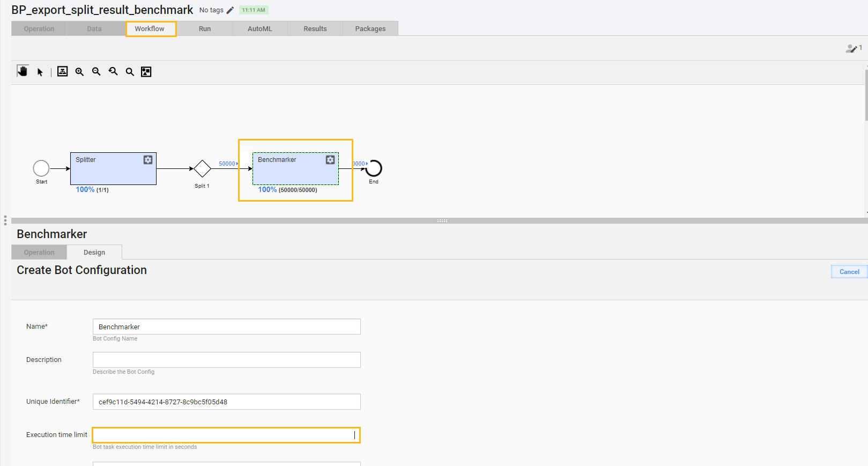Open the Splitter node gear settings

[x=148, y=160]
